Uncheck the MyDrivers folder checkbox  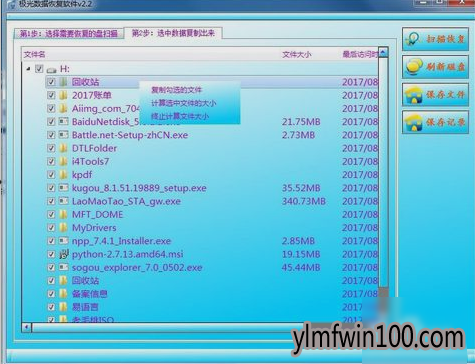pos(51,228)
